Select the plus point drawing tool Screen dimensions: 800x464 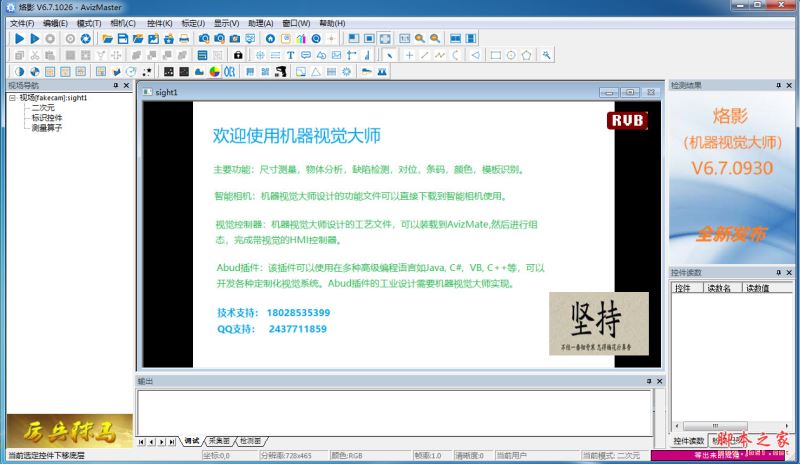[409, 55]
